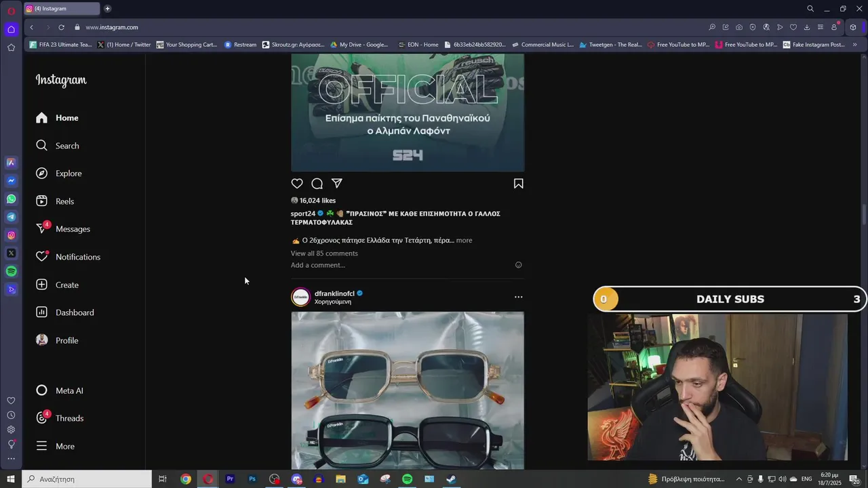
Task: Click Windows search box Αναζήτηση
Action: pyautogui.click(x=87, y=479)
